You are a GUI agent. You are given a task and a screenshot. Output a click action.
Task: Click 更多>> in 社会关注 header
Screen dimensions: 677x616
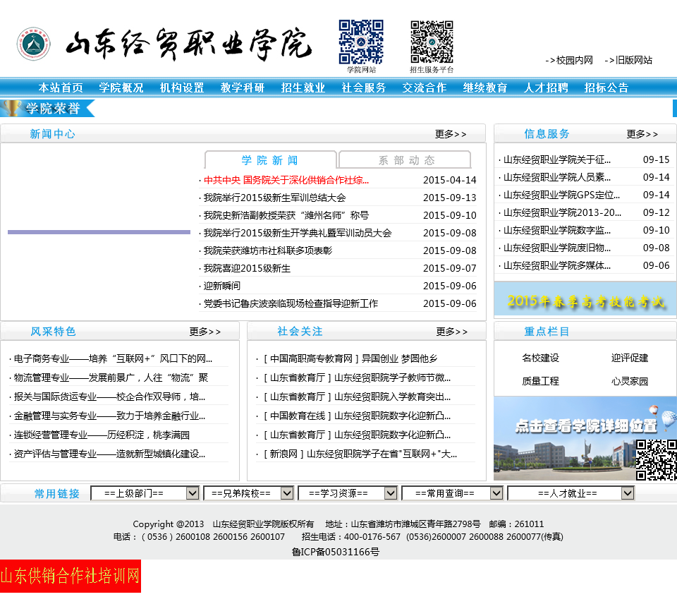click(451, 332)
